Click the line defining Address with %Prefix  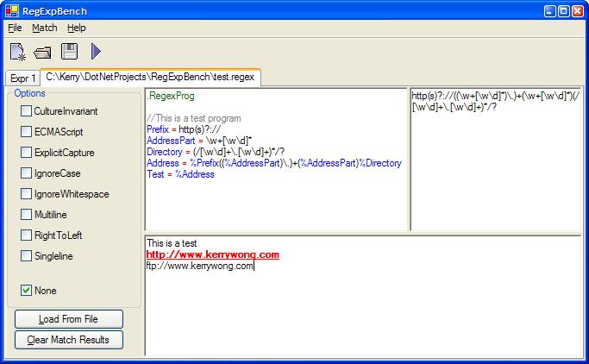click(274, 163)
